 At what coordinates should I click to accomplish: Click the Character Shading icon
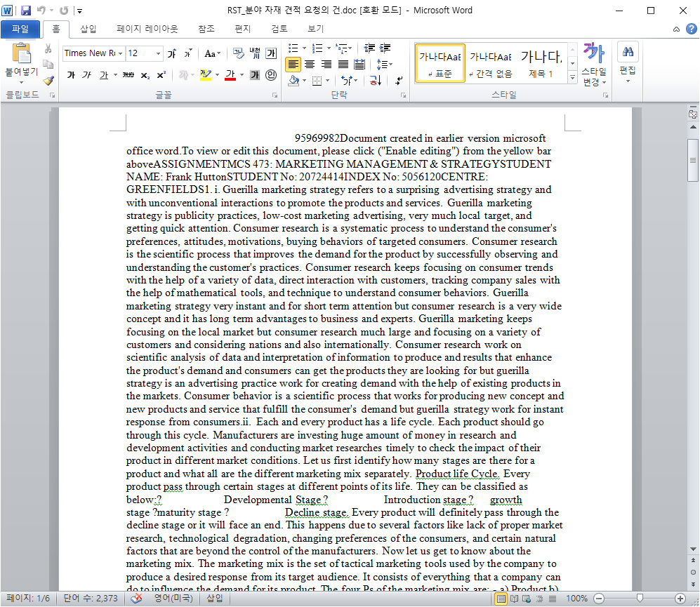pyautogui.click(x=255, y=75)
